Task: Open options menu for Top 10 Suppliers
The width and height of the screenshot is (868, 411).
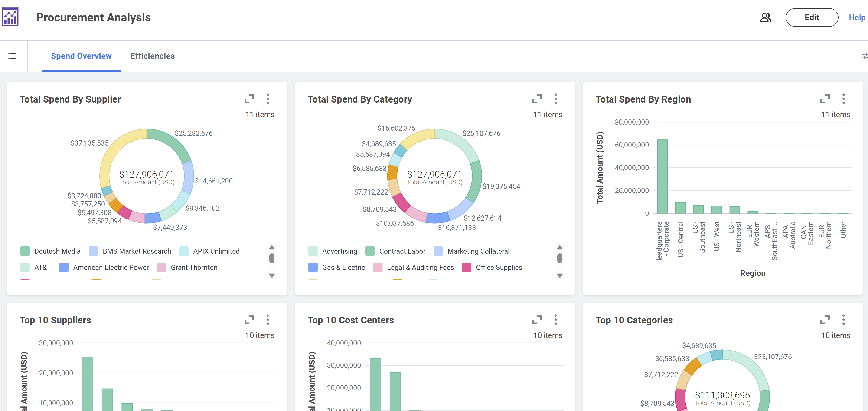Action: pyautogui.click(x=268, y=320)
